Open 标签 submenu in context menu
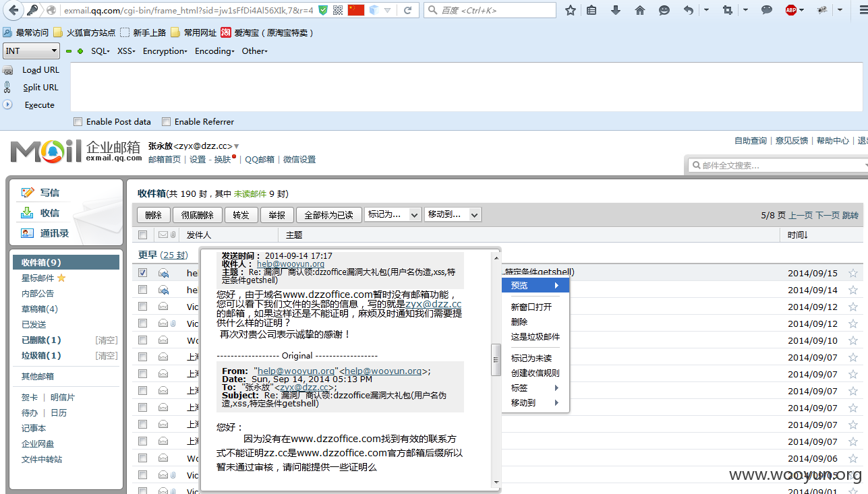The image size is (868, 494). pyautogui.click(x=536, y=388)
